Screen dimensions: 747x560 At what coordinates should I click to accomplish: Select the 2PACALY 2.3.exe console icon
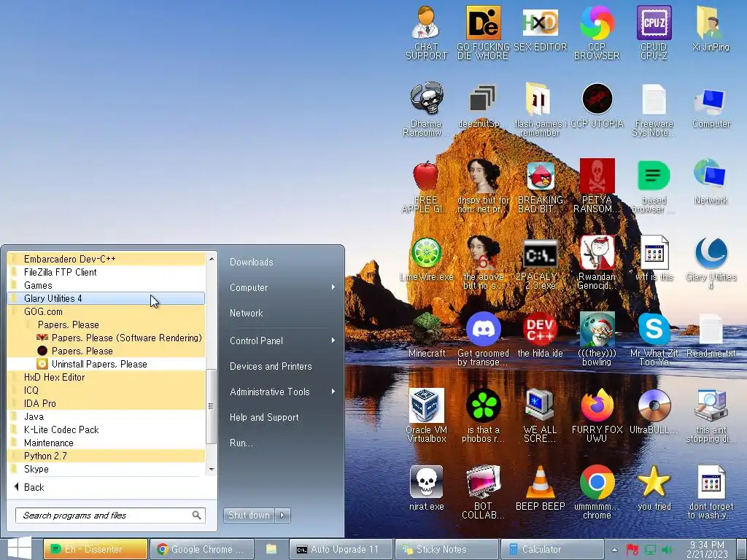540,262
